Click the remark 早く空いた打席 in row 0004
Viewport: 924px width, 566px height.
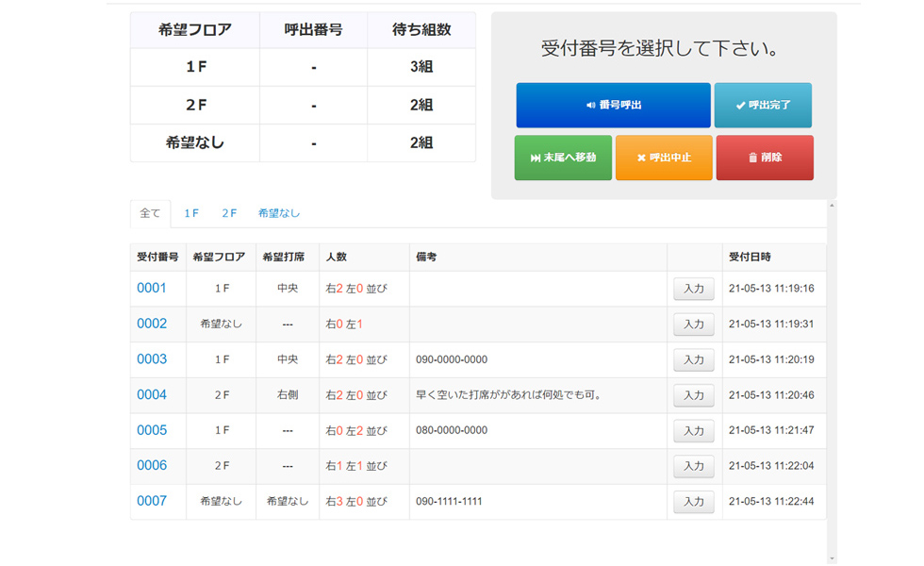508,395
